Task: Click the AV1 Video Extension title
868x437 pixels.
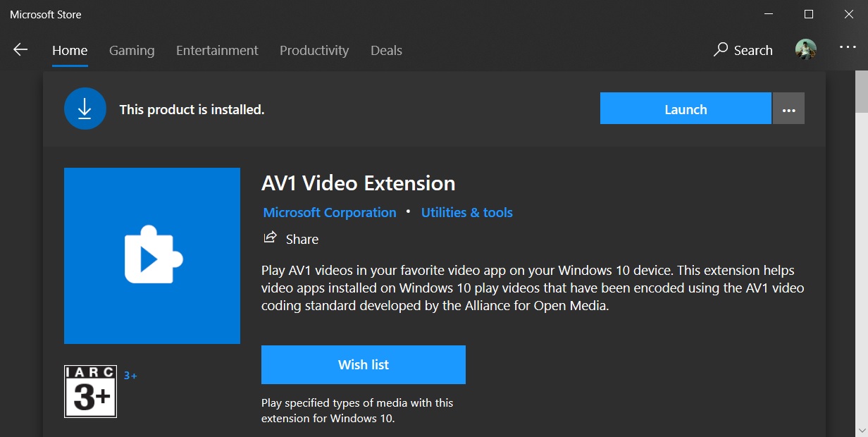Action: click(x=359, y=183)
